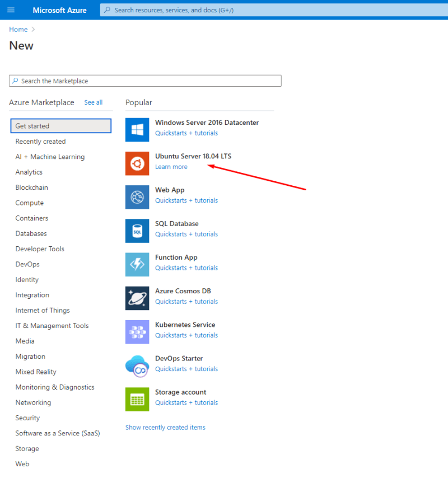Screen dimensions: 448x497
Task: Open the hamburger portal menu
Action: 11,10
